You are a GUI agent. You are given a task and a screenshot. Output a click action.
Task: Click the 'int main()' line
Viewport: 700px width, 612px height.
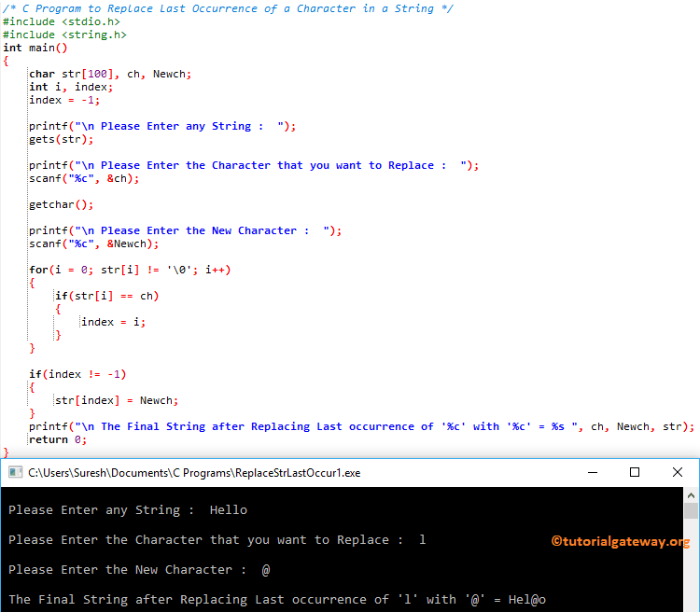35,48
